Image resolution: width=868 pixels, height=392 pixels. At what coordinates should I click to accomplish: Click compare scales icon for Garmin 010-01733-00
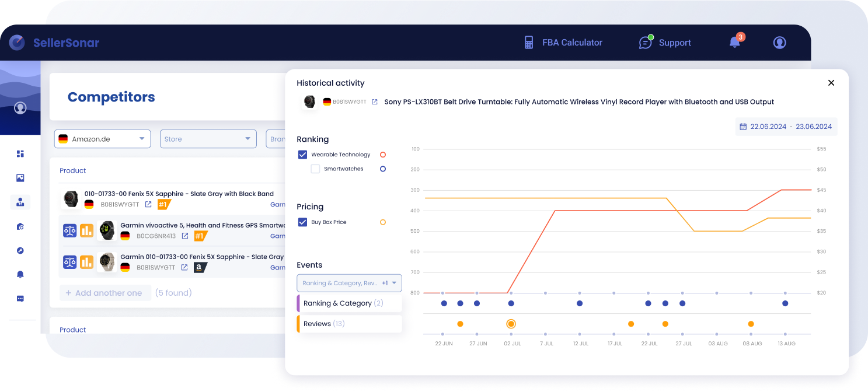pyautogui.click(x=70, y=262)
